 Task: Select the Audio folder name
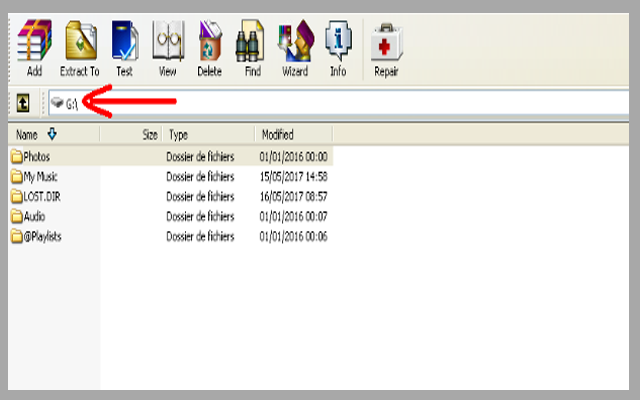click(34, 217)
